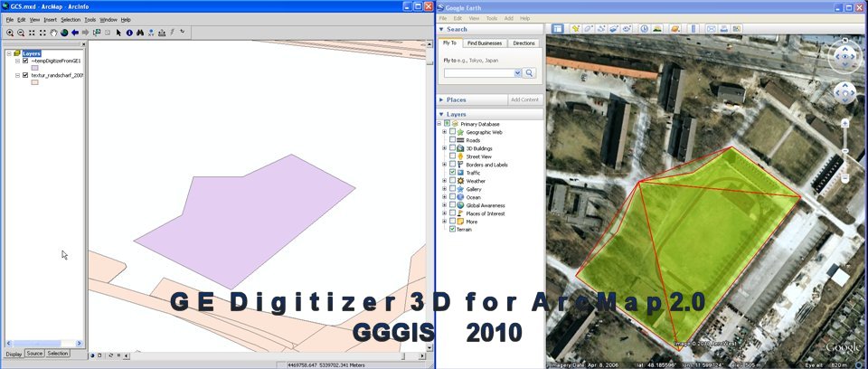
Task: Activate the Identify tool with blue i
Action: 129,33
